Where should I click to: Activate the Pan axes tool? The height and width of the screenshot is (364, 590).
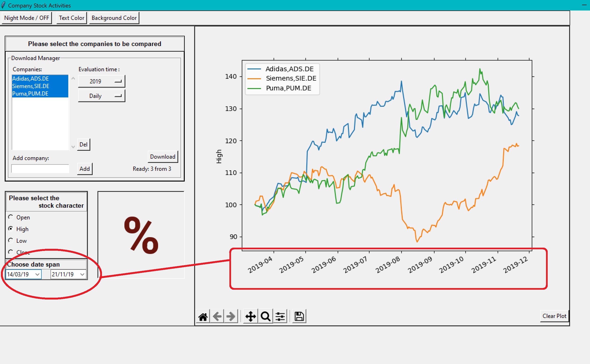point(250,316)
